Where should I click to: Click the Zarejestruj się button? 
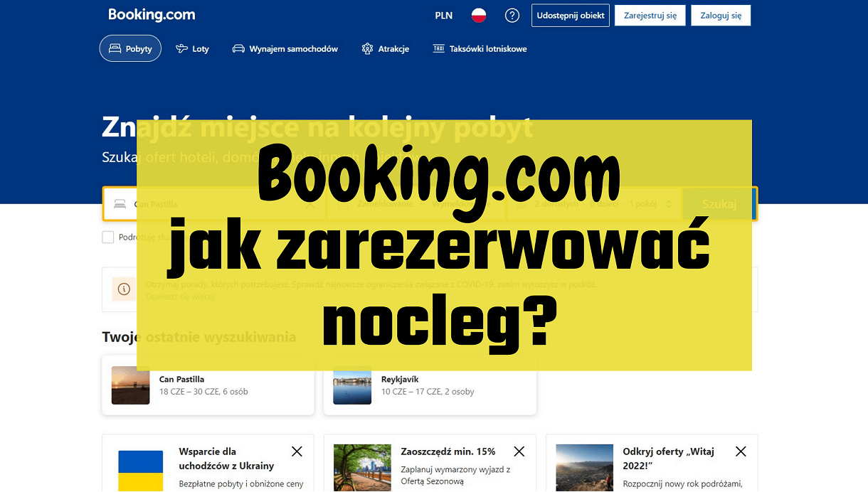(650, 15)
